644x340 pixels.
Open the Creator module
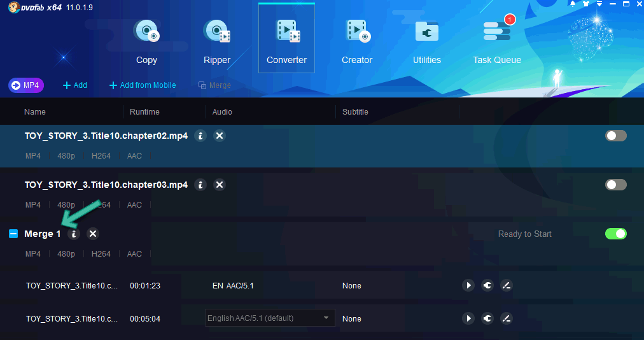pyautogui.click(x=357, y=42)
